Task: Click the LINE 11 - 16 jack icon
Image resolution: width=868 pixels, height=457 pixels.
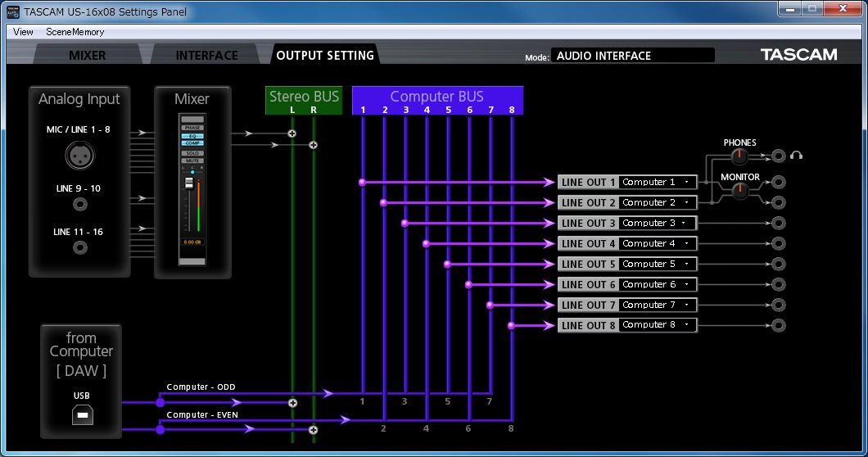Action: coord(79,247)
